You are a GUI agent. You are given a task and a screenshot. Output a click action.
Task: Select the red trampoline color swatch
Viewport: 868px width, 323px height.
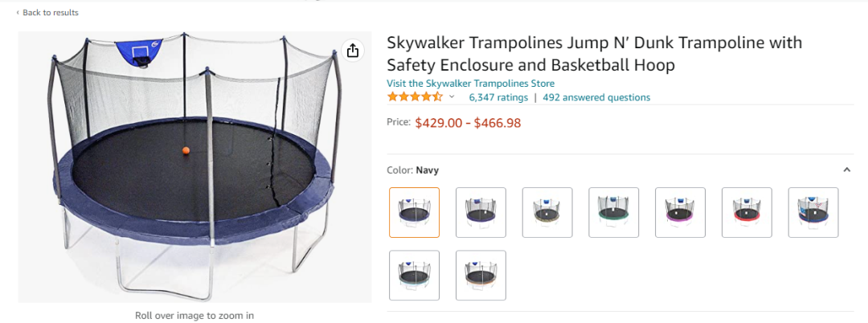[x=747, y=212]
